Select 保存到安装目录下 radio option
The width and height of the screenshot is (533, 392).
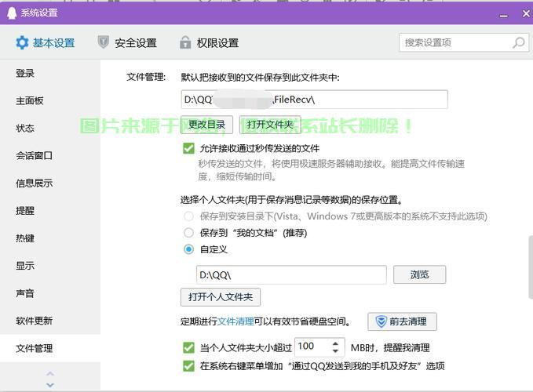pos(188,216)
